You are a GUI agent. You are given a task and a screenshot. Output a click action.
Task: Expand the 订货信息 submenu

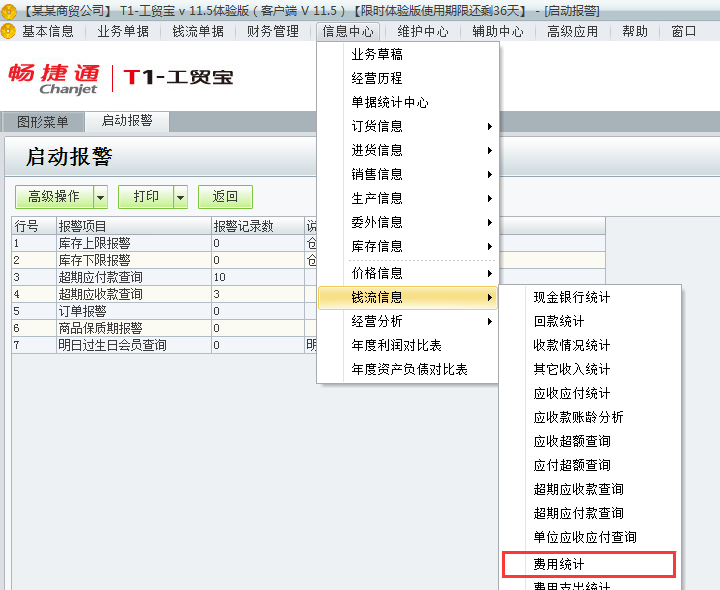click(x=408, y=126)
